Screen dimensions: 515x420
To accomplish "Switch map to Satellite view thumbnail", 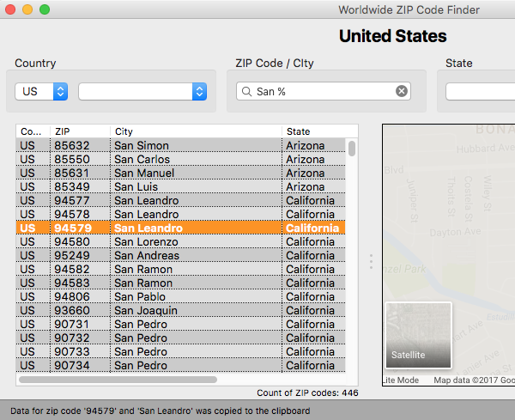I will pyautogui.click(x=419, y=335).
